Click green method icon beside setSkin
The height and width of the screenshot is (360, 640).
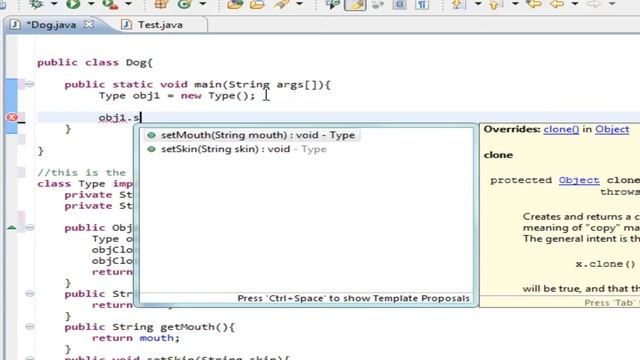click(151, 149)
